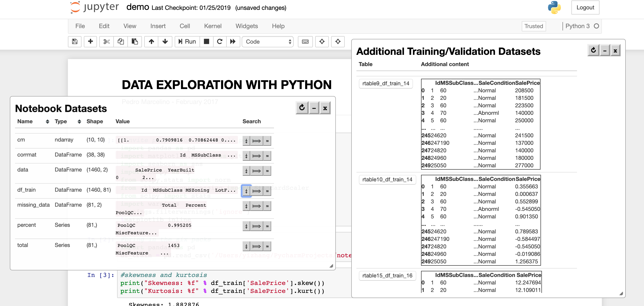Click the resize handle of Additional Datasets panel
This screenshot has width=644, height=306.
(621, 294)
